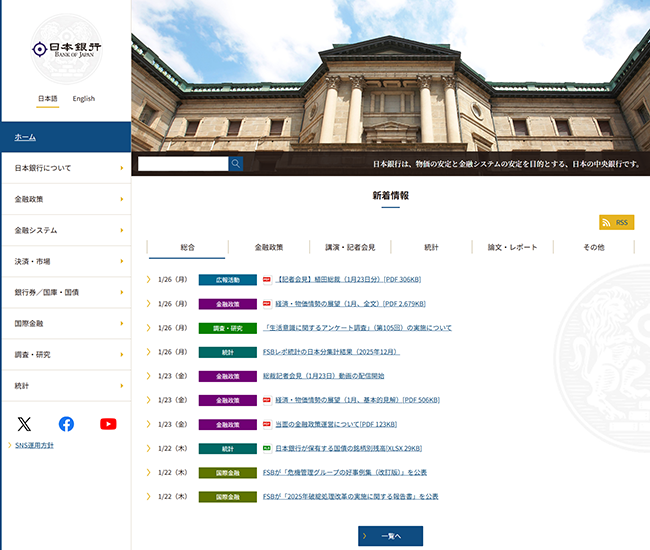Switch to the 論文・レポート tab
This screenshot has height=550, width=650.
tap(512, 247)
